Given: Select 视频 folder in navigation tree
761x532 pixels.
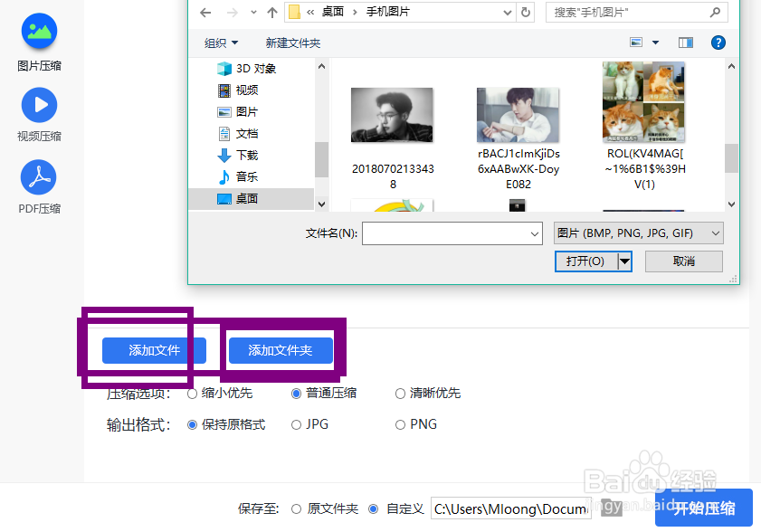Looking at the screenshot, I should click(x=238, y=90).
